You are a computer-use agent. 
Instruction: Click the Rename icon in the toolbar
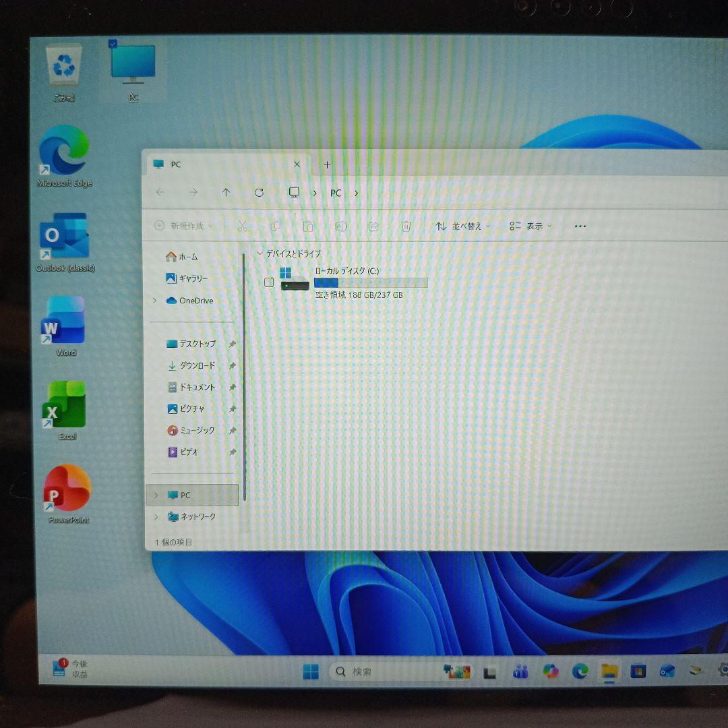tap(342, 226)
